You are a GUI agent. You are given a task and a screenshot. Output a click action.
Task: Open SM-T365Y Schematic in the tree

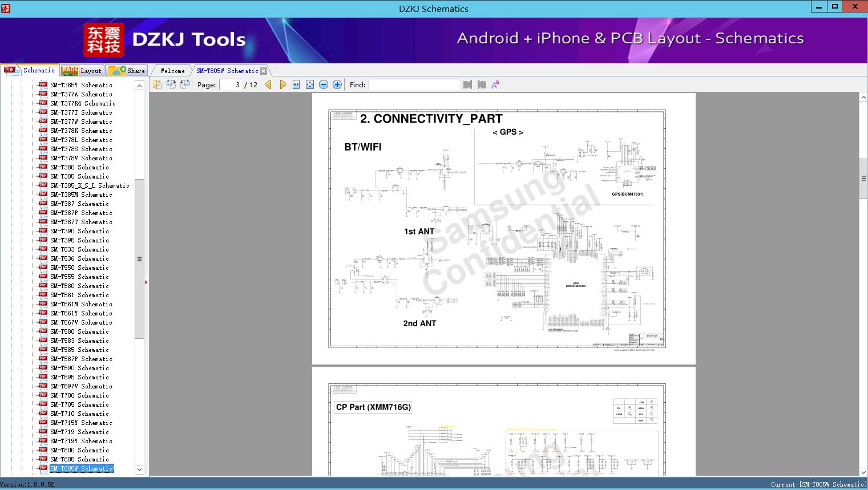tap(81, 85)
